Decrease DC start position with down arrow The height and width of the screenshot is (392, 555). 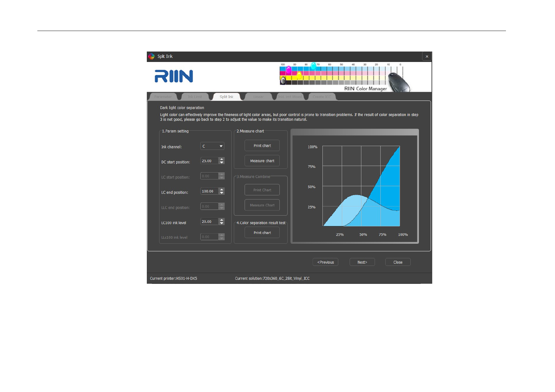click(222, 162)
